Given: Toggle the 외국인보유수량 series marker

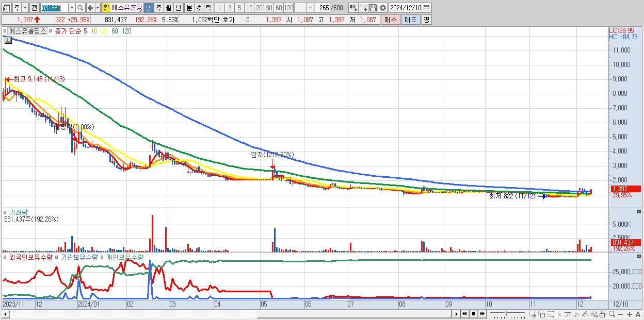Looking at the screenshot, I should click(6, 257).
